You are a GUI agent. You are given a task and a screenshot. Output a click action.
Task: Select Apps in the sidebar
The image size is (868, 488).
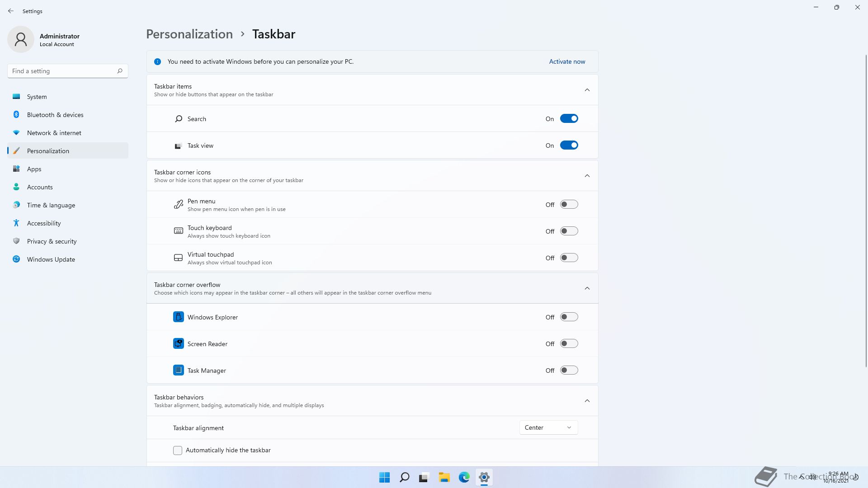pyautogui.click(x=68, y=169)
